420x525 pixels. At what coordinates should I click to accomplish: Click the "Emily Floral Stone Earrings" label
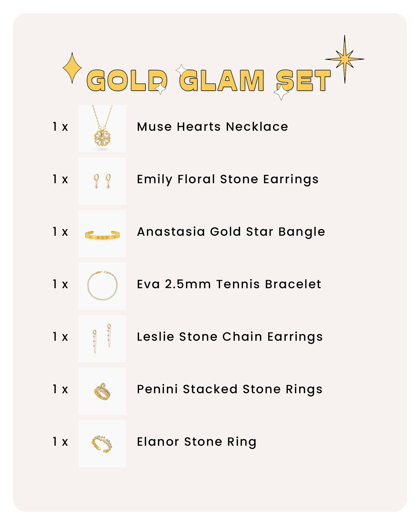[228, 179]
